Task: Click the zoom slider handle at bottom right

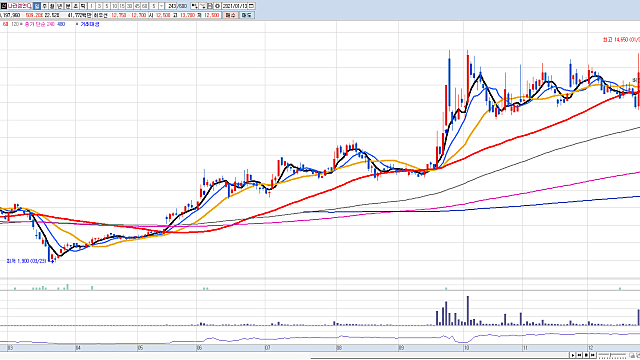Action: click(x=611, y=355)
